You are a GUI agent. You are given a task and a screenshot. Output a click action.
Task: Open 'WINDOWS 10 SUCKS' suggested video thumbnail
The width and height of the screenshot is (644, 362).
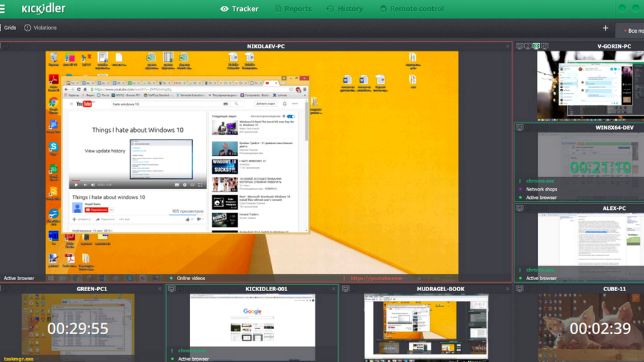(x=224, y=166)
